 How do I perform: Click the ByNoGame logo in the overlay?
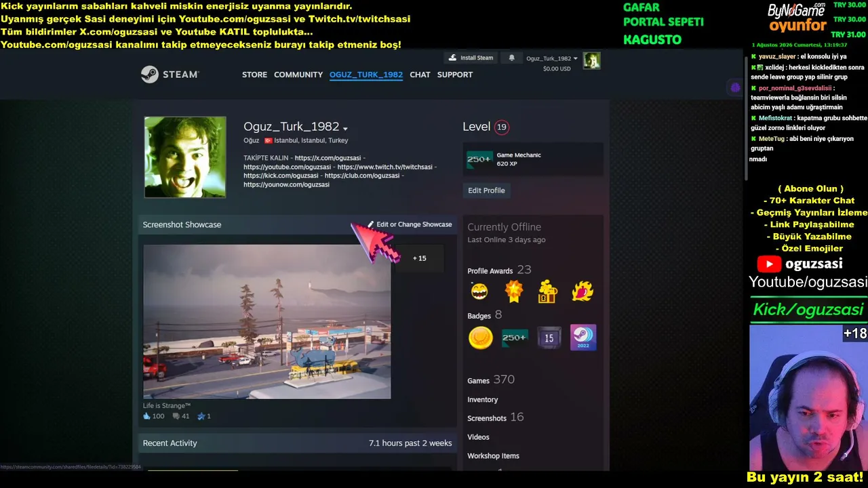(797, 10)
